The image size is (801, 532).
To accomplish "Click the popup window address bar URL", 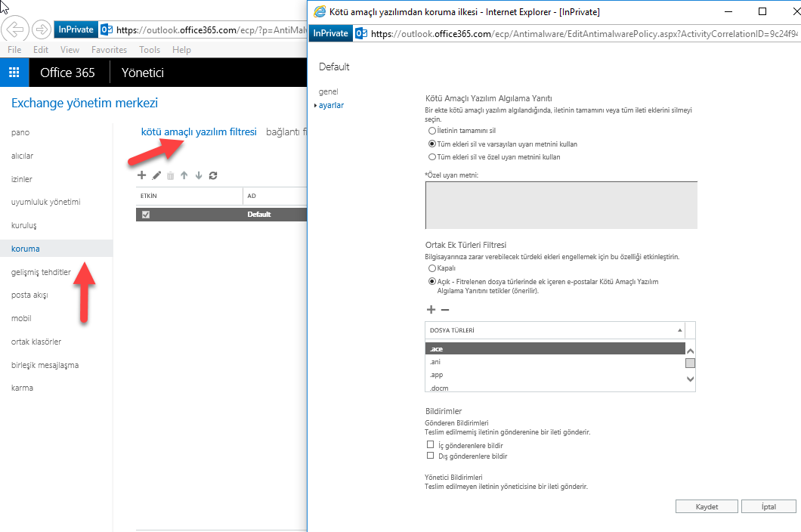I will 584,34.
